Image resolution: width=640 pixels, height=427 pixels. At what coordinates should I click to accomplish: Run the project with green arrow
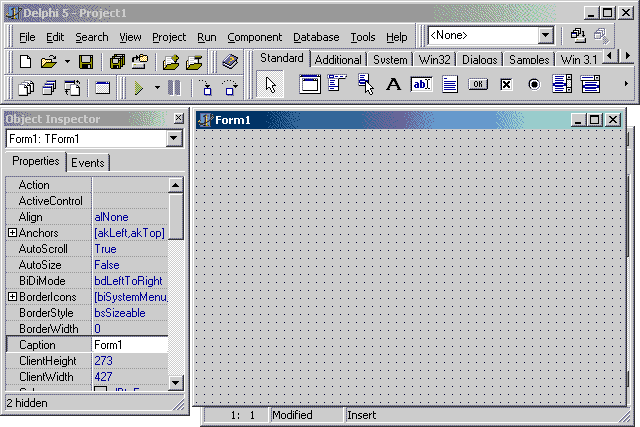coord(139,88)
